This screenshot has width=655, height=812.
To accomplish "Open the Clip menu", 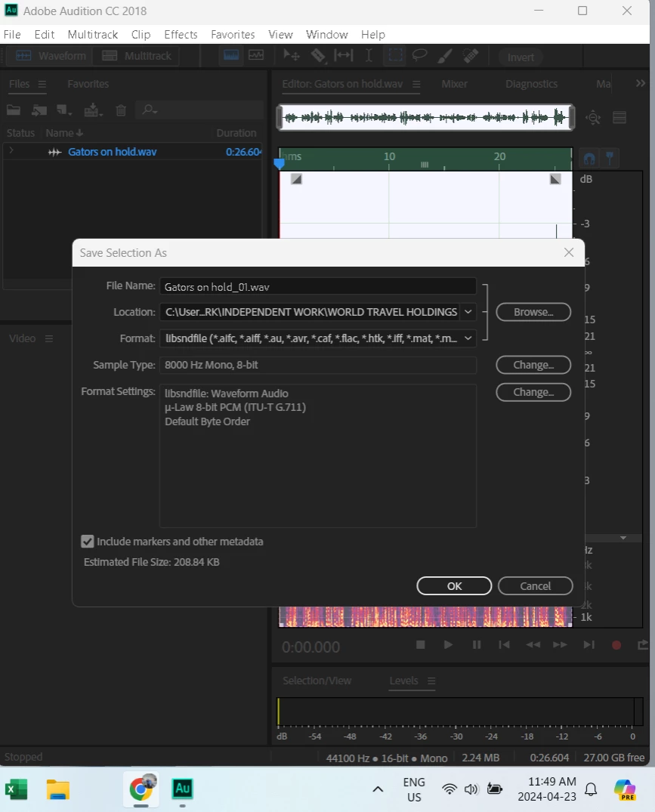I will (x=141, y=35).
